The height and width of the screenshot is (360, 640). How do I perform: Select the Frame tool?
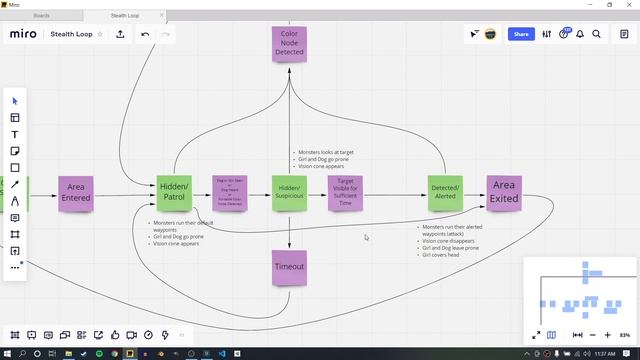coord(15,234)
